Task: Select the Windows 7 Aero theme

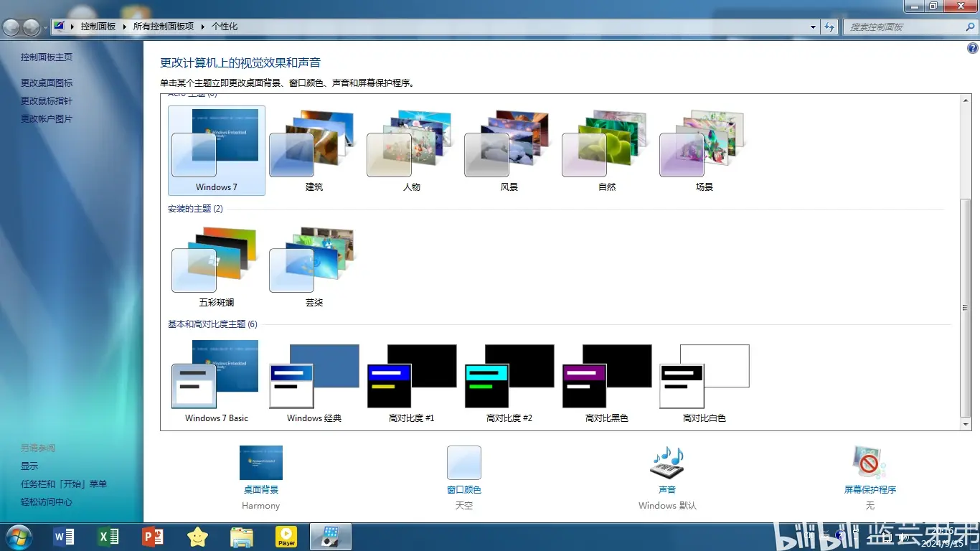Action: point(216,151)
